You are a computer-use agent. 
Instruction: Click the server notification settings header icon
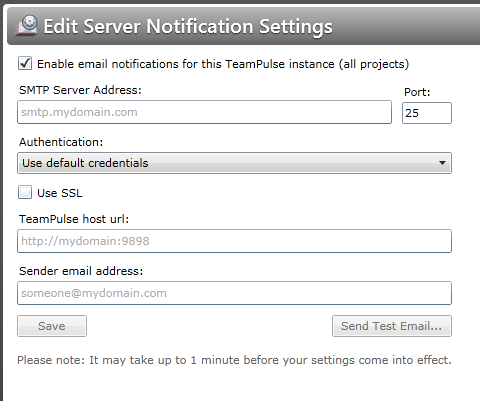point(26,25)
